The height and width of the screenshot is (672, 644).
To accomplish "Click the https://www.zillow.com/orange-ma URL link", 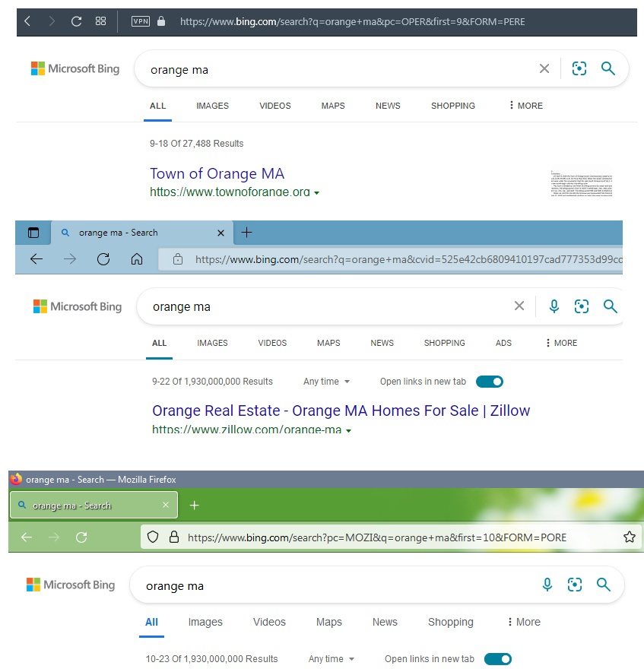I will tap(246, 429).
